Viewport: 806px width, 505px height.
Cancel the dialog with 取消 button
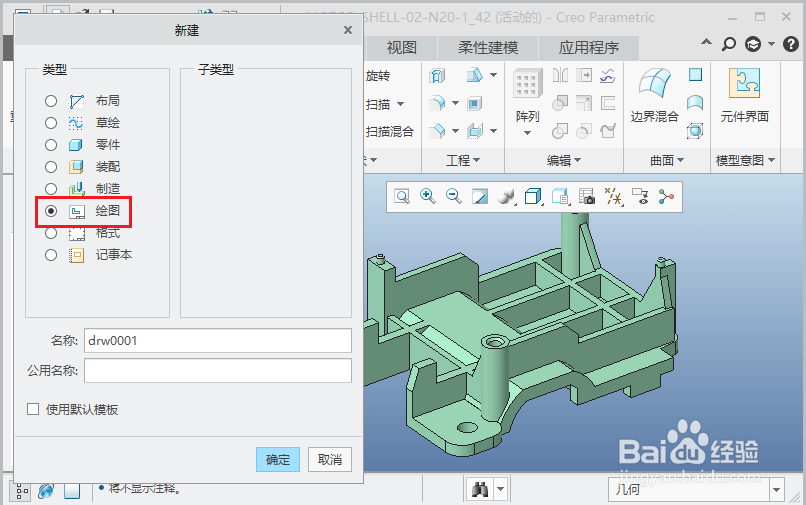[x=329, y=459]
